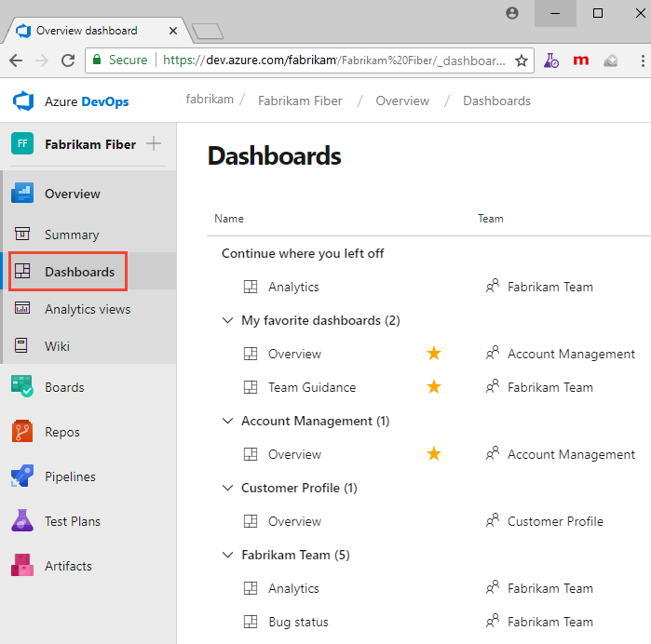651x644 pixels.
Task: Click the browser back arrow
Action: (16, 60)
